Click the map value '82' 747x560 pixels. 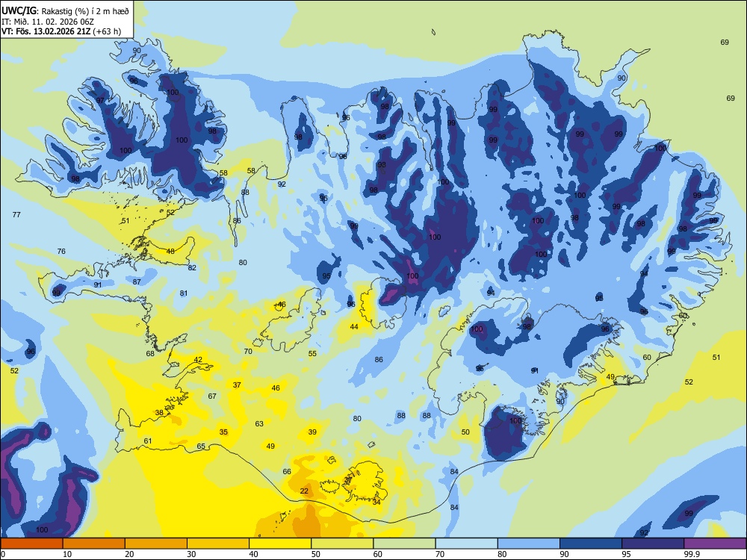192,267
